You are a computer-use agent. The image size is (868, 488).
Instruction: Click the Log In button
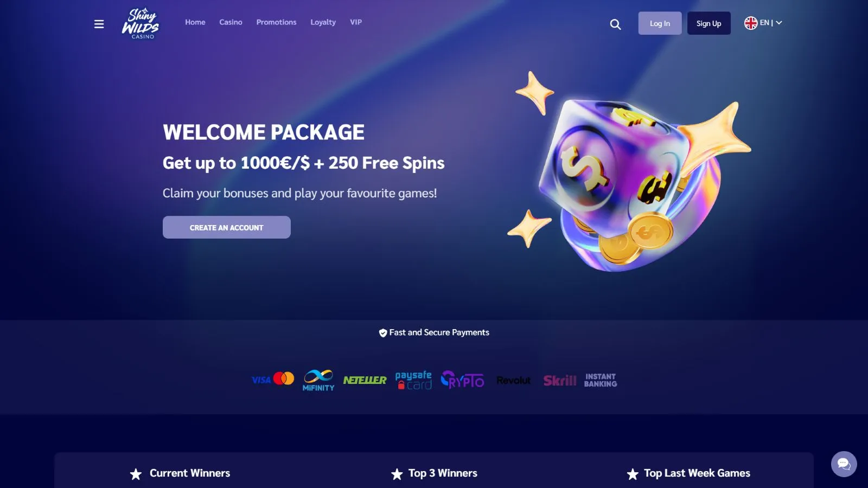[660, 23]
